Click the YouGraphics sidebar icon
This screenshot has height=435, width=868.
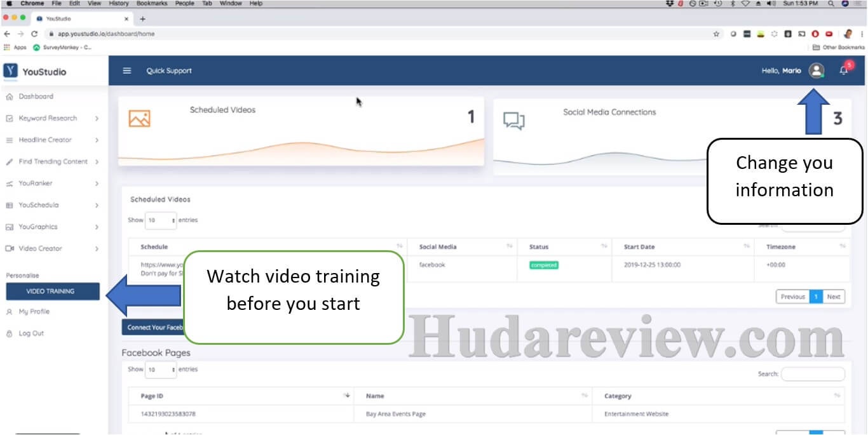click(x=9, y=227)
